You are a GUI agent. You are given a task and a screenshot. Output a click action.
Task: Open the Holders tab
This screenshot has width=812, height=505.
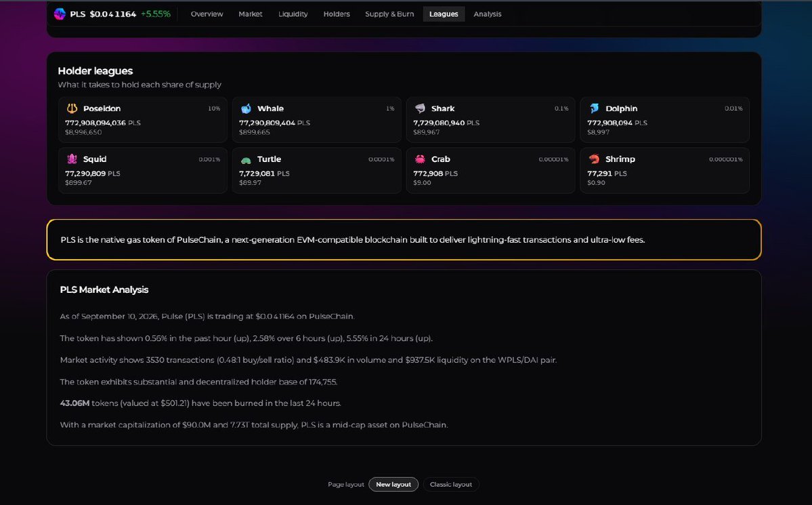click(x=337, y=14)
